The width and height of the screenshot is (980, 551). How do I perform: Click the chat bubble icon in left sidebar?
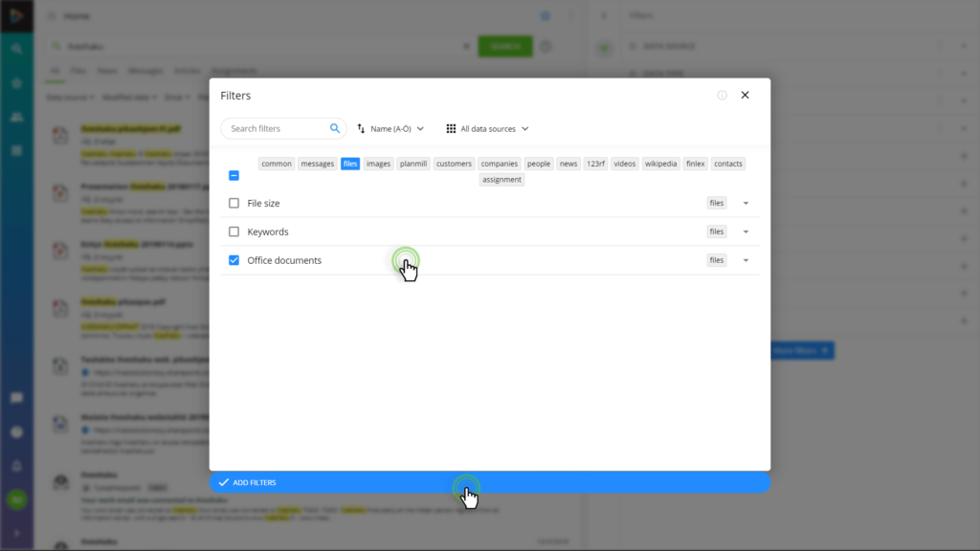coord(17,398)
